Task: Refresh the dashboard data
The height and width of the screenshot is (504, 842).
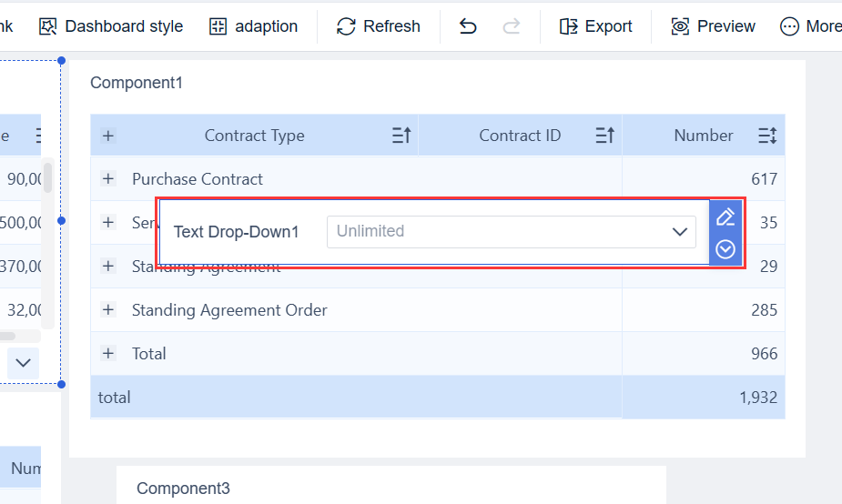Action: 379,26
